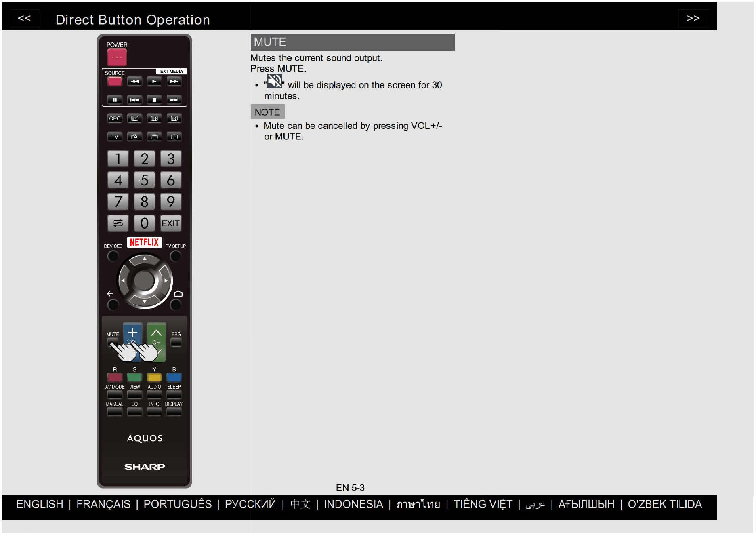Viewport: 756px width, 535px height.
Task: Click number 3 on the remote keypad
Action: click(171, 159)
